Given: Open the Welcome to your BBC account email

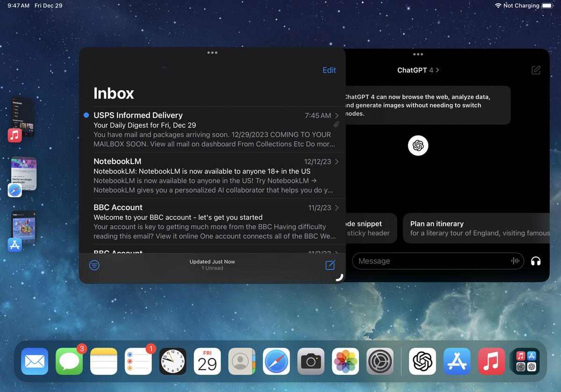Looking at the screenshot, I should coord(212,221).
